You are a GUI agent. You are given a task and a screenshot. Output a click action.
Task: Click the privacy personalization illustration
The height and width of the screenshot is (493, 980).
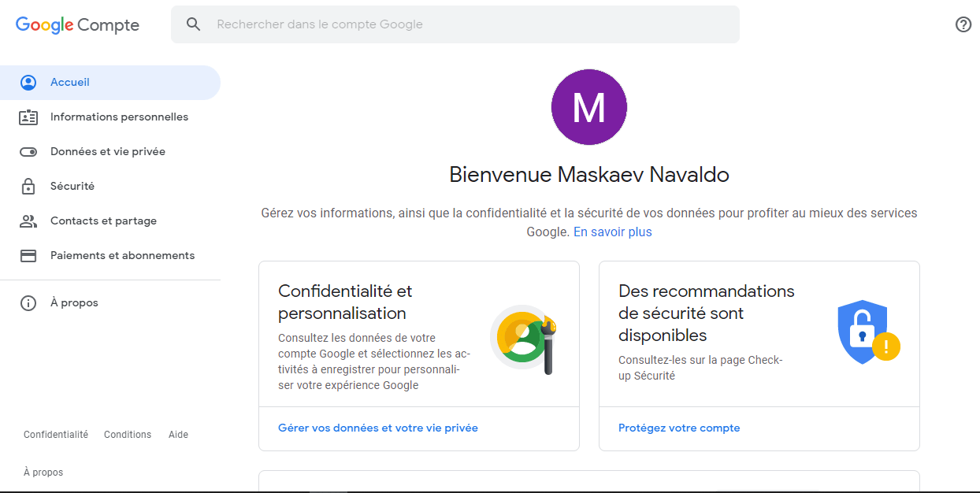pos(524,339)
